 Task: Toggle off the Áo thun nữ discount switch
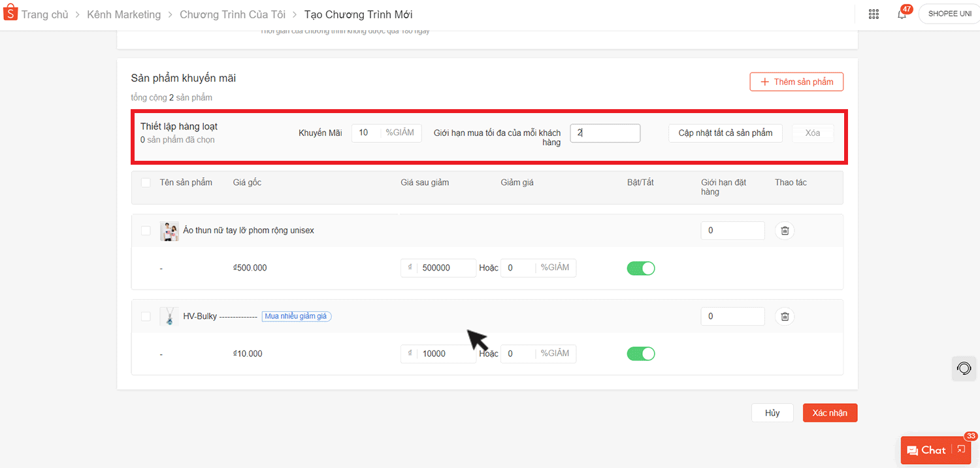pyautogui.click(x=640, y=268)
